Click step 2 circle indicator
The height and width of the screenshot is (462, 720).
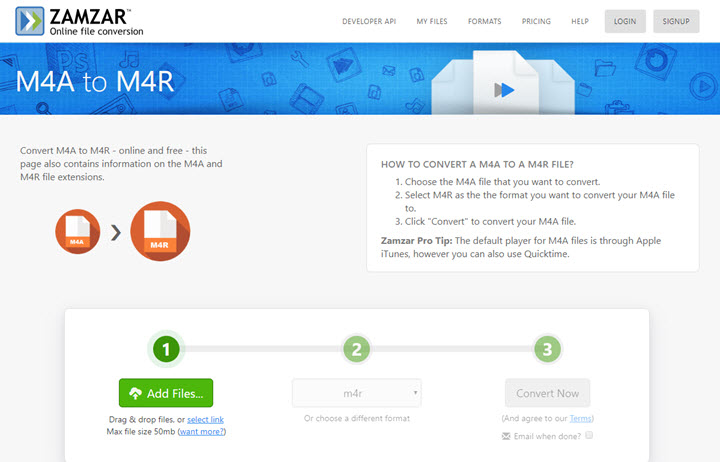356,349
